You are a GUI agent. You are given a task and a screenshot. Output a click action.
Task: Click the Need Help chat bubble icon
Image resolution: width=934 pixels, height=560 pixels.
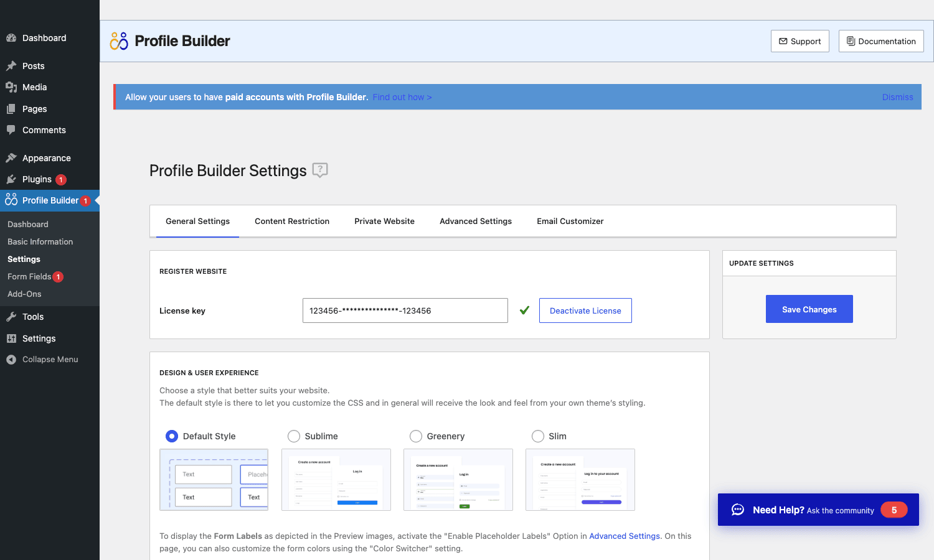(x=738, y=510)
